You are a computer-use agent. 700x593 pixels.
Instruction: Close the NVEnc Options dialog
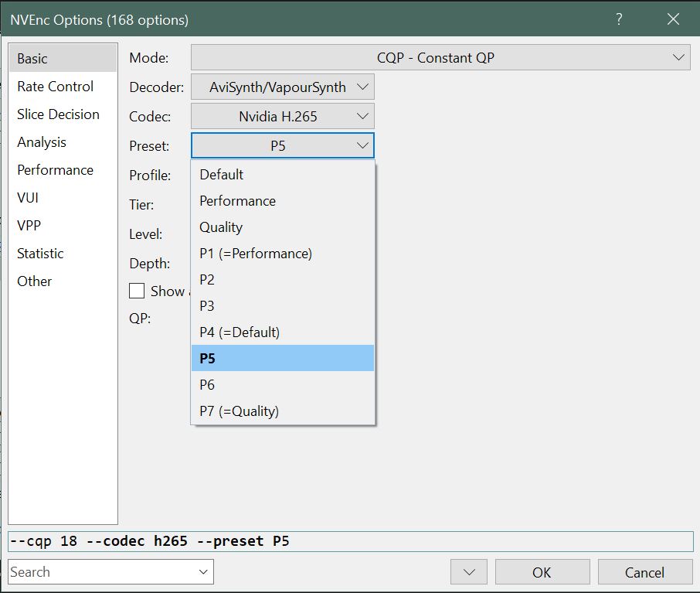pyautogui.click(x=673, y=19)
